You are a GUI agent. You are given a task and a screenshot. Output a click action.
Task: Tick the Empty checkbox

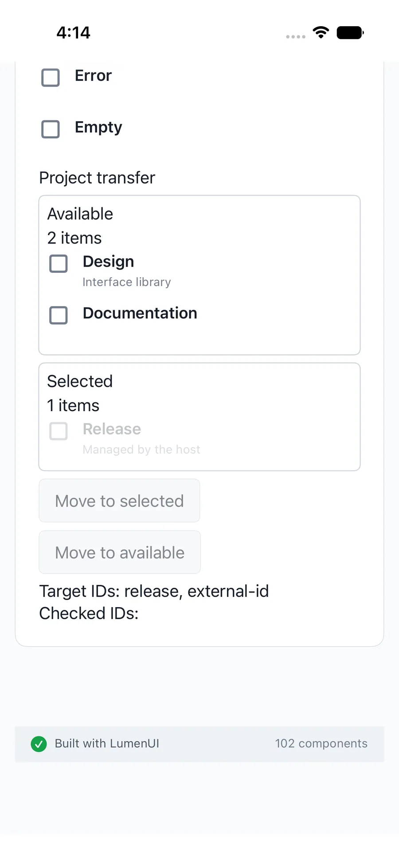click(x=51, y=129)
